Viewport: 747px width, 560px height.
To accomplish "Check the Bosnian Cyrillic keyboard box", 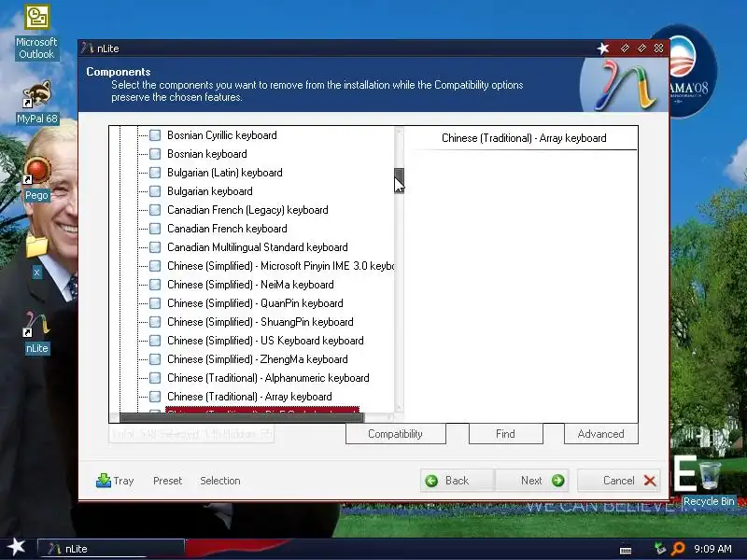I will pyautogui.click(x=155, y=135).
